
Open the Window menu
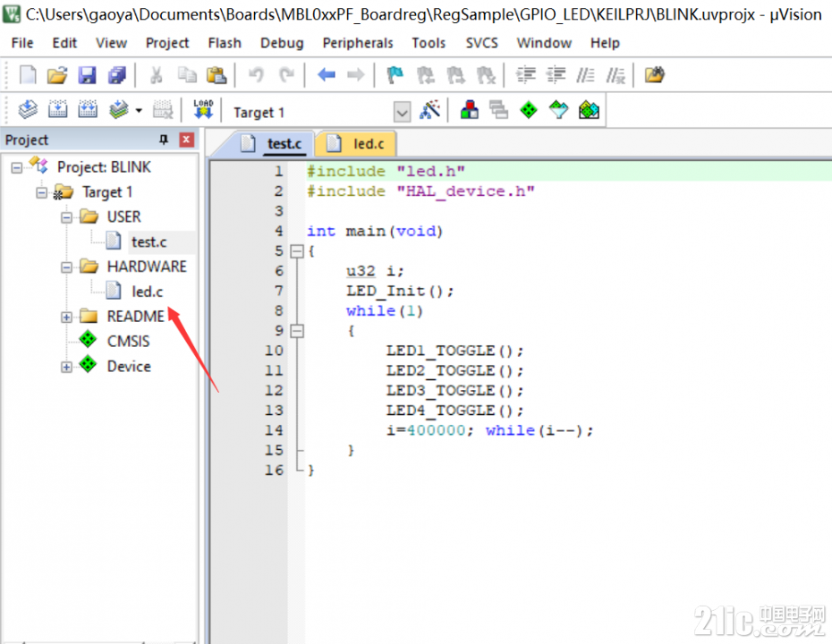(545, 43)
